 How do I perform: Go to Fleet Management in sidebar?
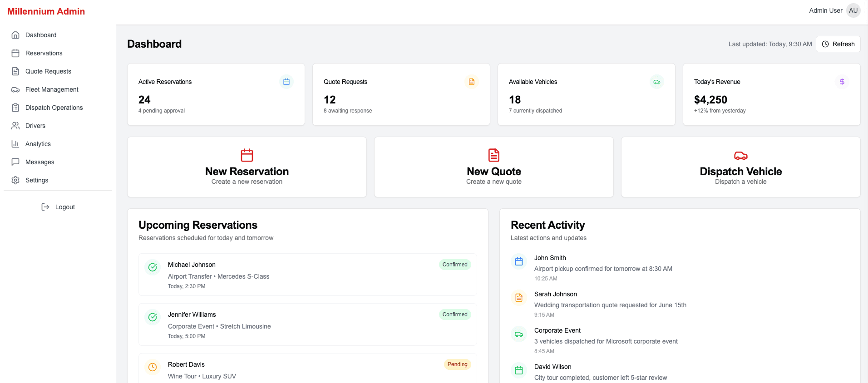click(x=52, y=89)
